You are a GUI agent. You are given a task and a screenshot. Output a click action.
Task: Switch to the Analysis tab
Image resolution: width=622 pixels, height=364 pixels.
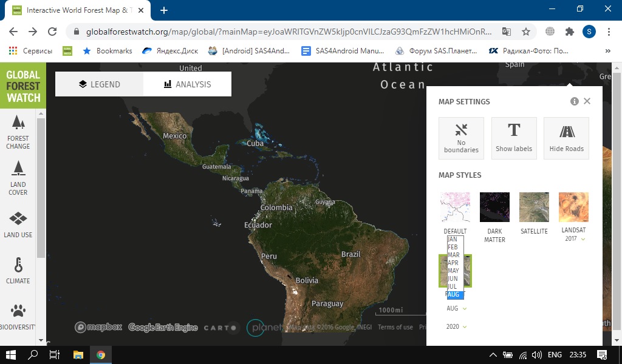(188, 84)
